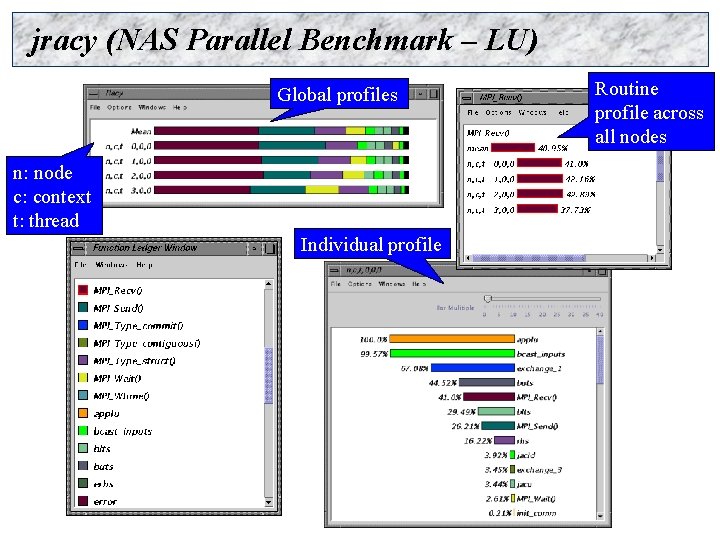Open File menu in the MPI_Recv() window
Viewport: 720px width, 540px height.
point(472,112)
